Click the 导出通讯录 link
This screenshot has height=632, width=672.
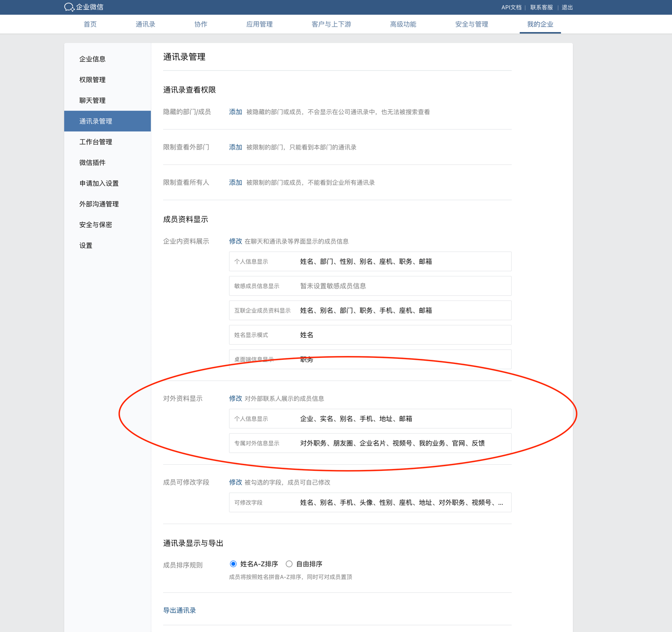pyautogui.click(x=180, y=610)
